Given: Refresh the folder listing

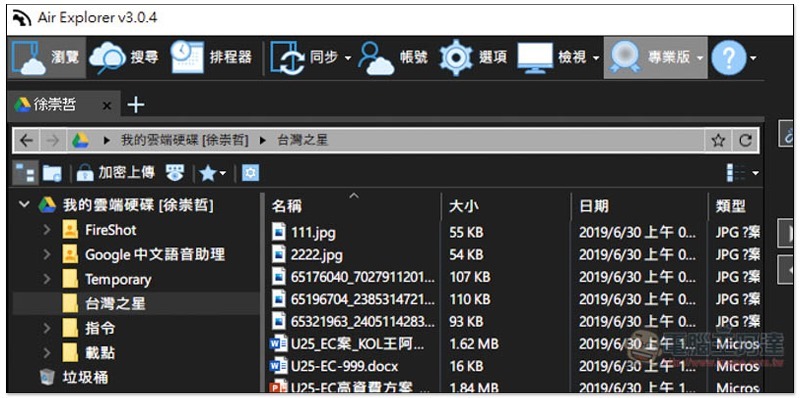Looking at the screenshot, I should [745, 141].
